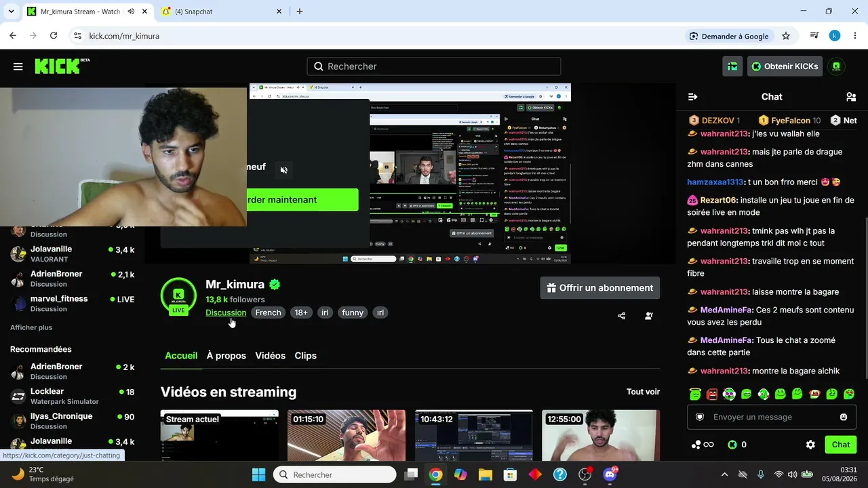Click the FyeFalcon leaderboard entry
The image size is (868, 488).
[x=789, y=121]
